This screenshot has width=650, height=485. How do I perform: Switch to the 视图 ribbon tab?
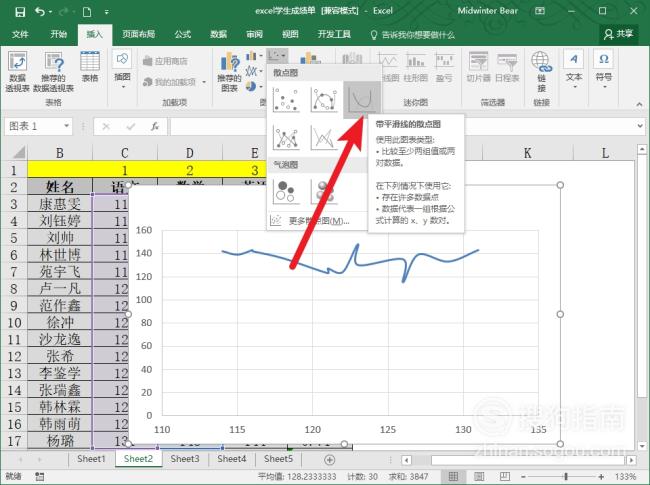[x=290, y=34]
